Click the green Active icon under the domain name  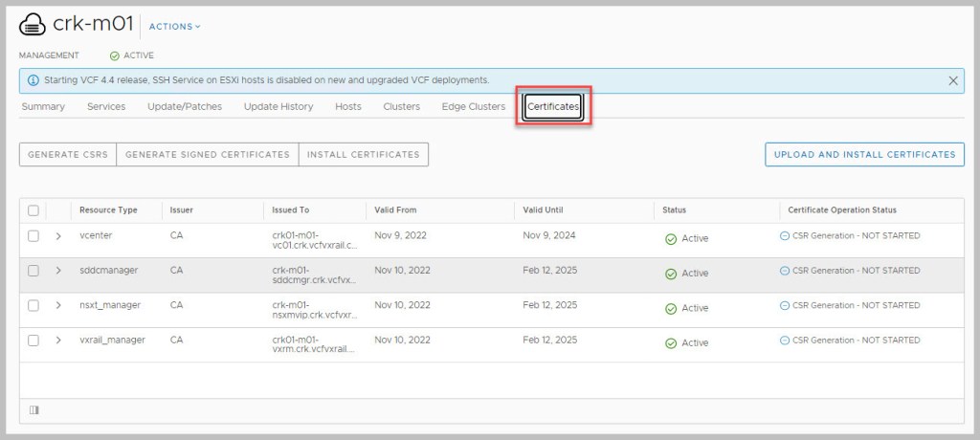[x=115, y=55]
